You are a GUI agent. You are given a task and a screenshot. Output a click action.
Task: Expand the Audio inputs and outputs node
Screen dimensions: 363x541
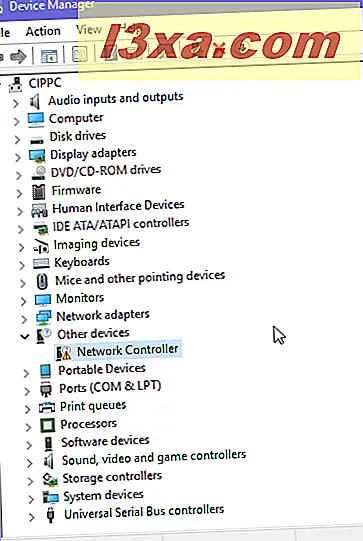(16, 103)
